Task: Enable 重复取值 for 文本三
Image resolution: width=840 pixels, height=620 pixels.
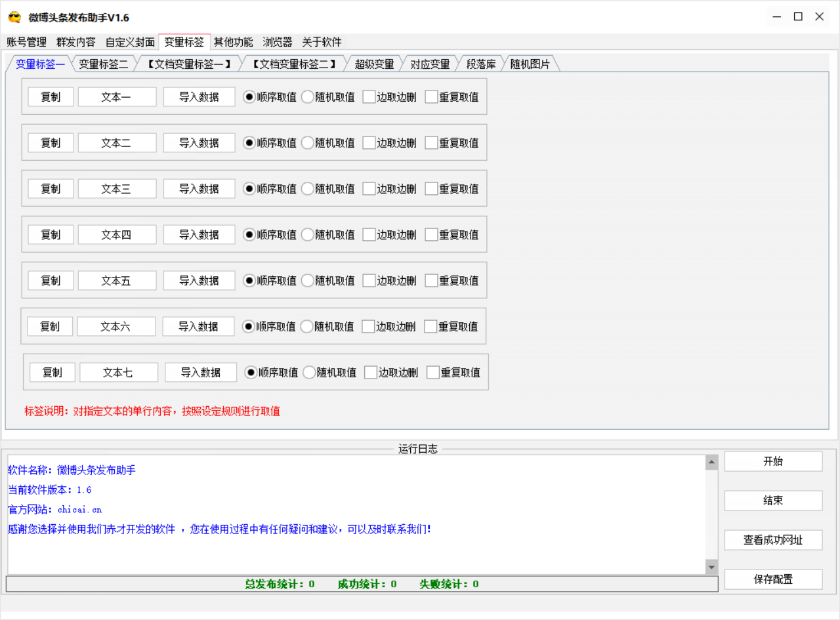Action: pos(451,188)
